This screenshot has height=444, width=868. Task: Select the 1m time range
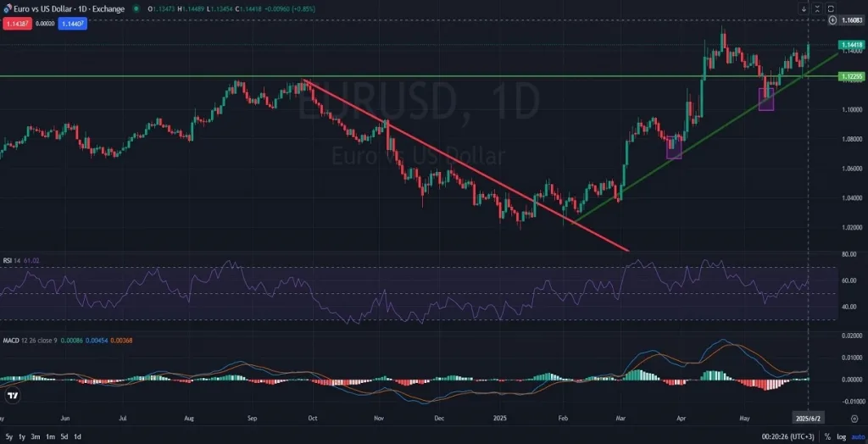point(50,437)
